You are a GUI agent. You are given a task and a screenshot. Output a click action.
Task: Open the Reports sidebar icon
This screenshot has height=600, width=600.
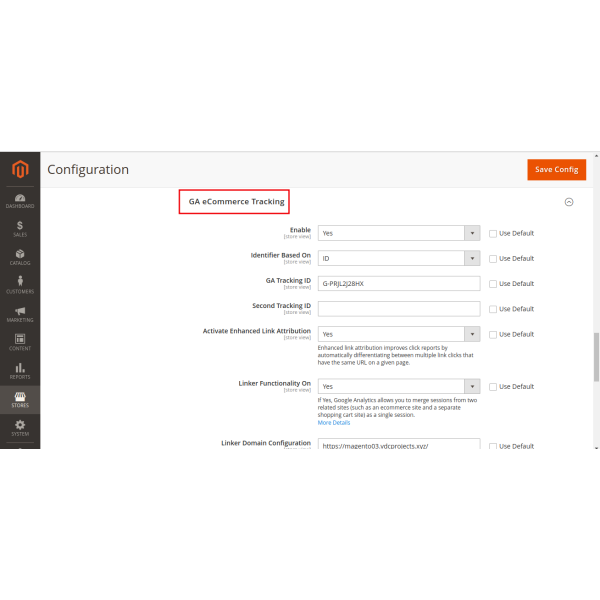20,372
